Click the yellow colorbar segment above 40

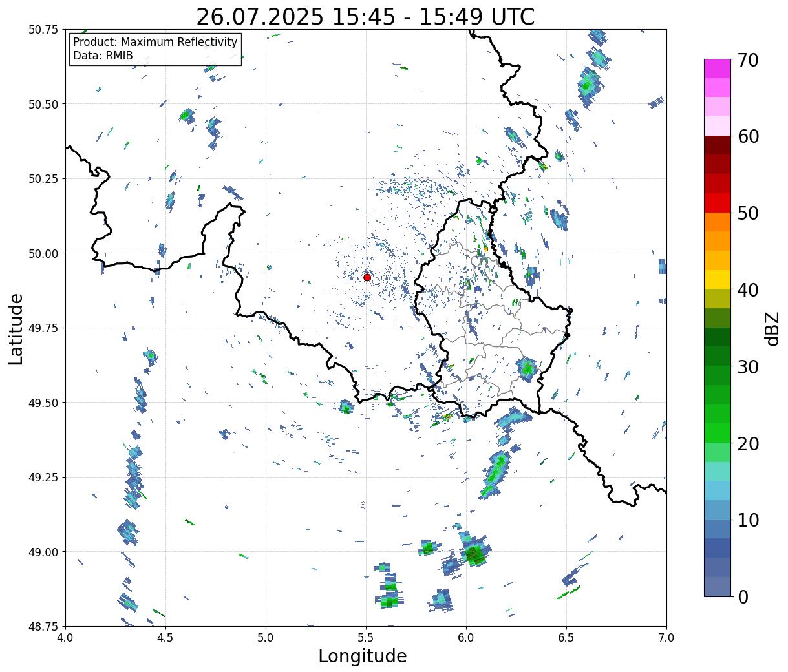tap(718, 279)
